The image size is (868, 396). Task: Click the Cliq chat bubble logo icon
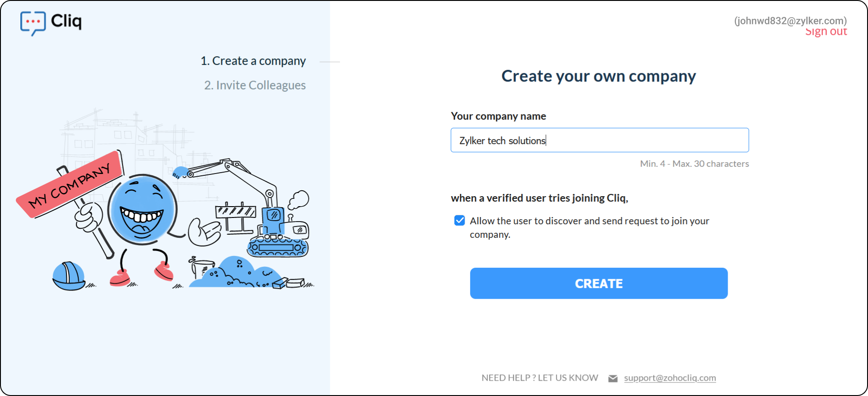[x=33, y=23]
